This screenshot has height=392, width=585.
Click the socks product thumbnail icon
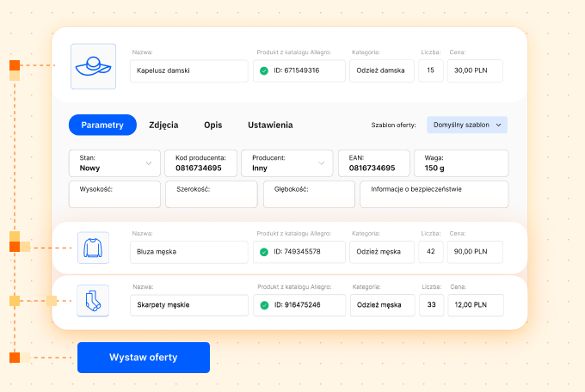[x=93, y=301]
